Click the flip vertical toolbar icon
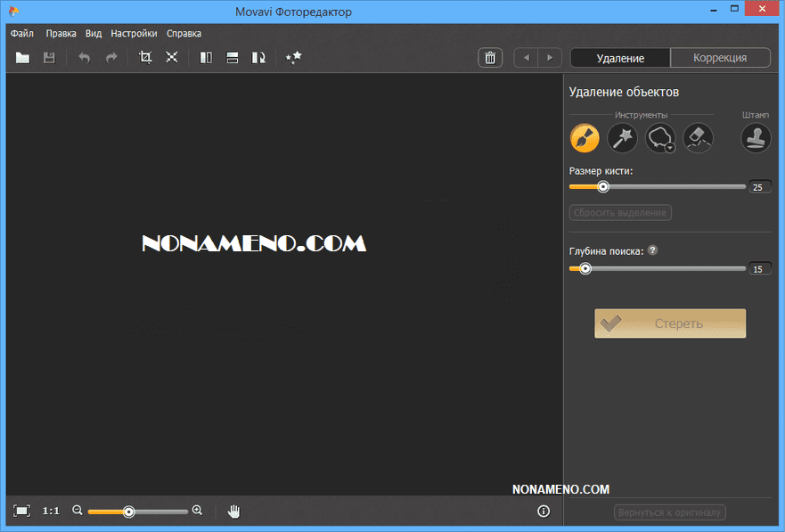785x532 pixels. pyautogui.click(x=232, y=58)
